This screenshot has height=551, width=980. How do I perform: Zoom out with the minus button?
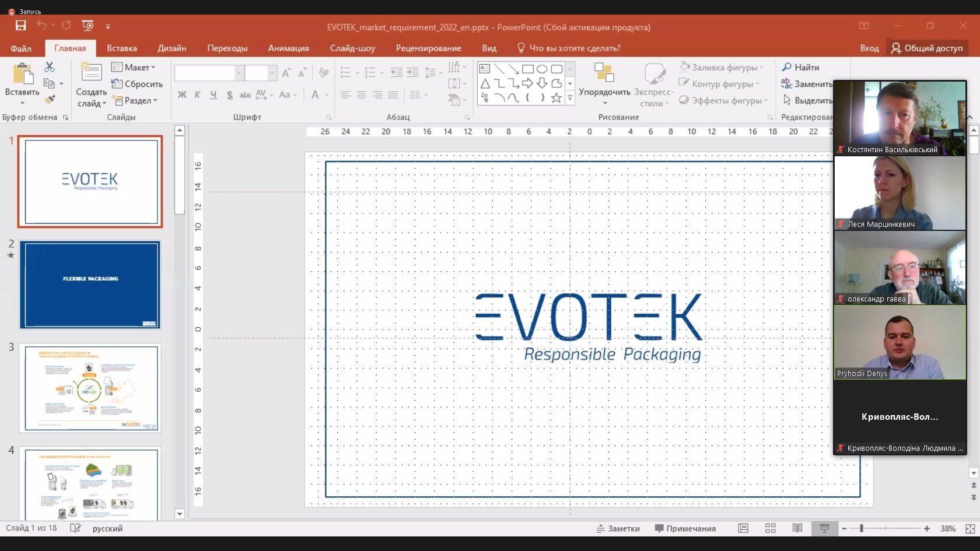pyautogui.click(x=844, y=528)
